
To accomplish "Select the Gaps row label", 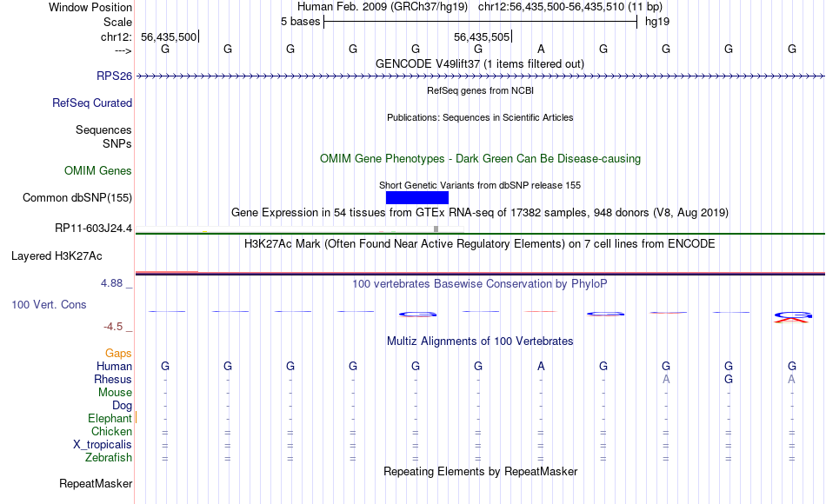I will [x=118, y=353].
